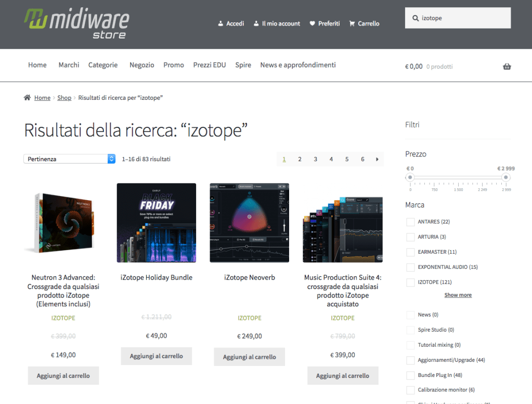Tick the Bundle Plug In checkbox
The image size is (532, 404).
[410, 375]
